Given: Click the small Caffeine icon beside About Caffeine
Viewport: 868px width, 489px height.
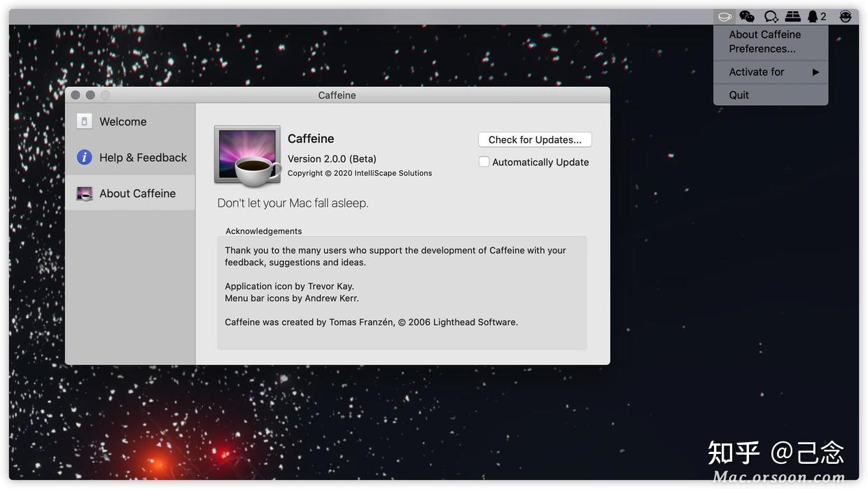Looking at the screenshot, I should (84, 193).
